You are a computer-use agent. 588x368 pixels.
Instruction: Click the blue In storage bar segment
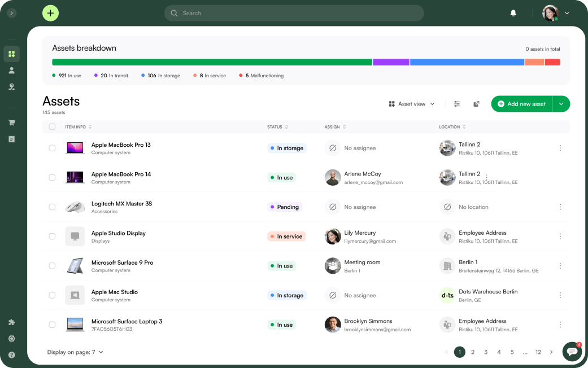point(467,62)
